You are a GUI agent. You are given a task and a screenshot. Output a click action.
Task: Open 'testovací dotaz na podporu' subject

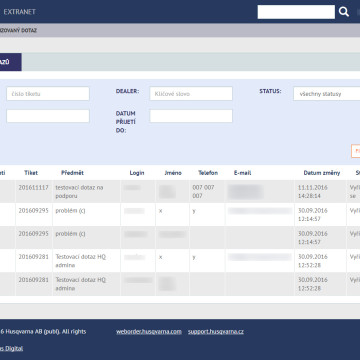tap(79, 192)
